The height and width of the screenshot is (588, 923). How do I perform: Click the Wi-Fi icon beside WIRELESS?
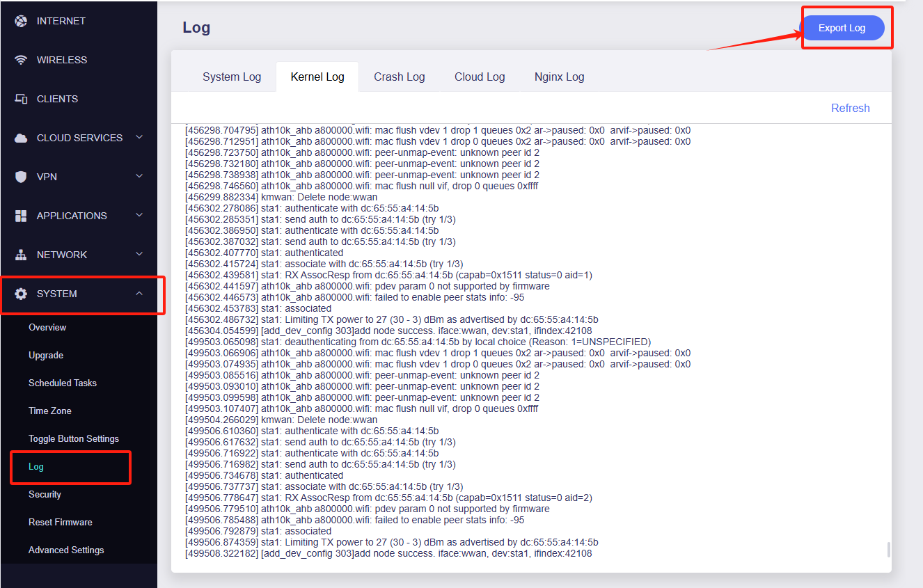[x=21, y=60]
